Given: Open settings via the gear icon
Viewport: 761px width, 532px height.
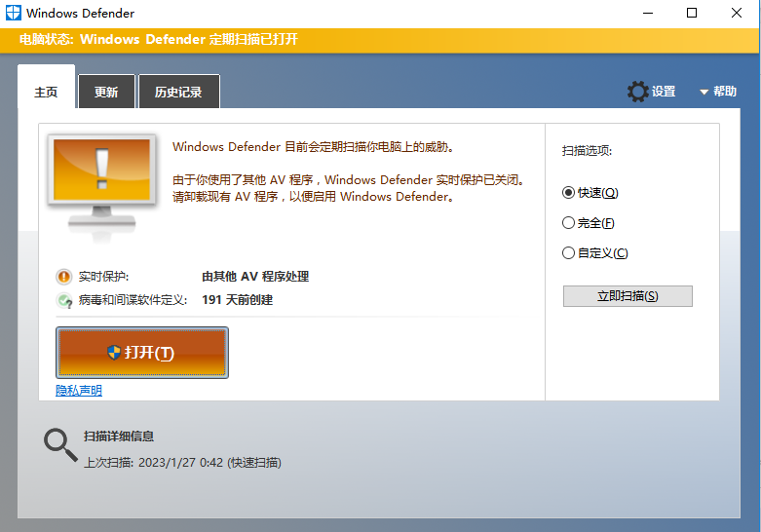Looking at the screenshot, I should (x=637, y=92).
